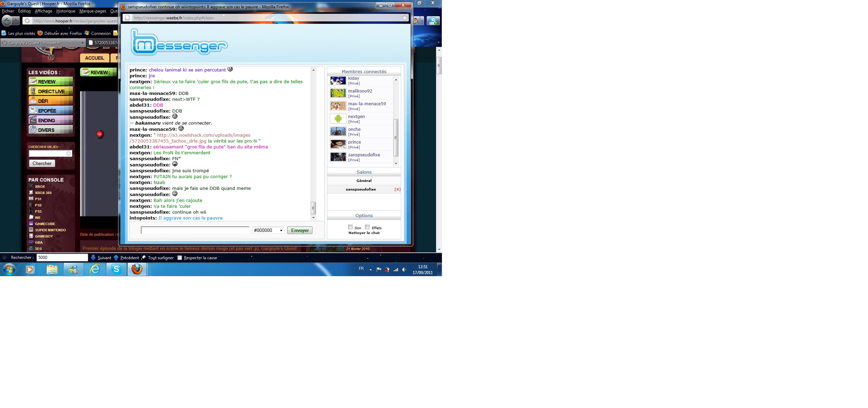Highlight all matches with Tout surligner
Screen dimensions: 868x408
[158, 258]
